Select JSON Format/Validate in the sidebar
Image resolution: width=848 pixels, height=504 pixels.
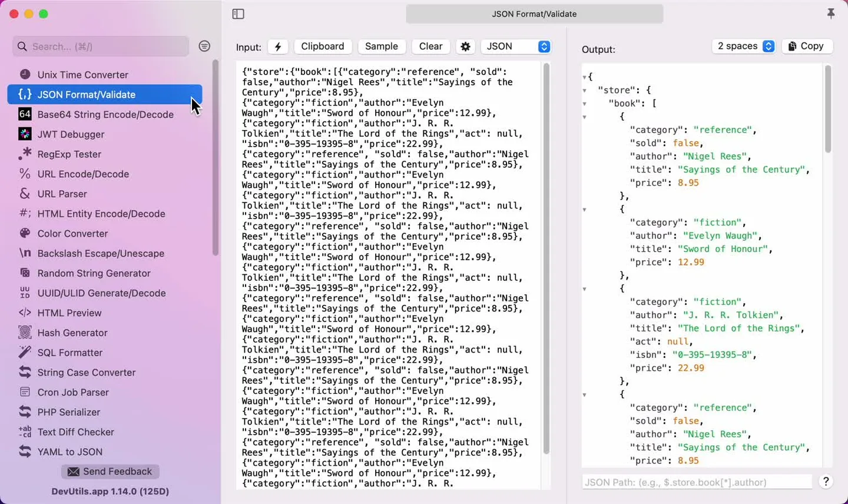click(105, 94)
